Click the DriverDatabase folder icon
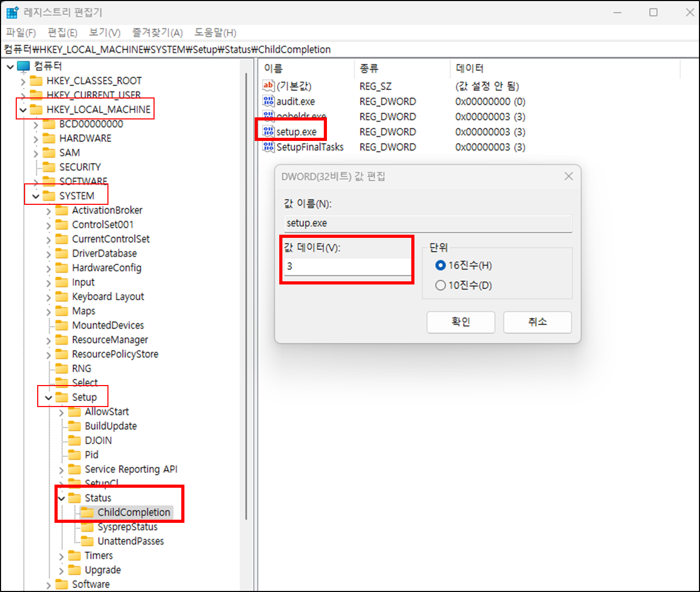This screenshot has width=700, height=592. tap(62, 254)
